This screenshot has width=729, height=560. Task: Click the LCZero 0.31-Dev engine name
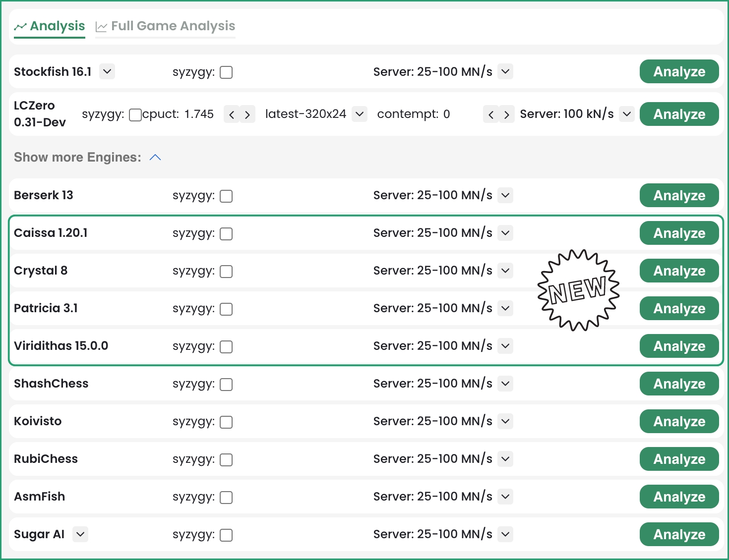tap(40, 113)
